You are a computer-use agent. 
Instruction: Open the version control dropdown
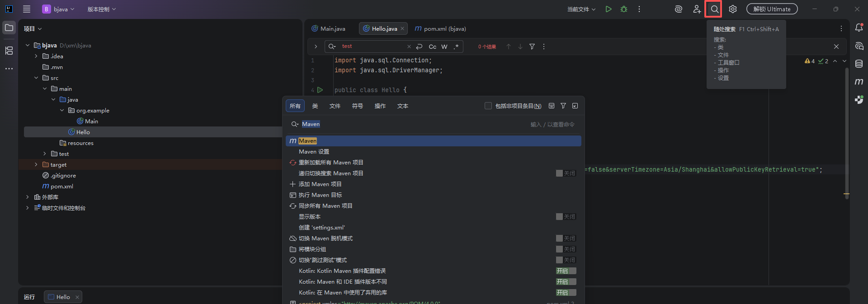(x=102, y=9)
